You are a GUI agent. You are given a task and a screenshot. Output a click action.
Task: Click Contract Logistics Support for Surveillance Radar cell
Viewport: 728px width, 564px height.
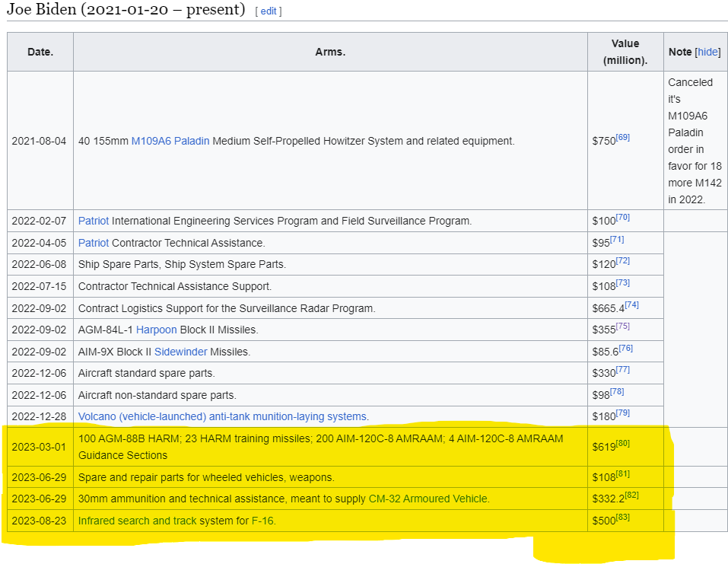click(x=331, y=308)
